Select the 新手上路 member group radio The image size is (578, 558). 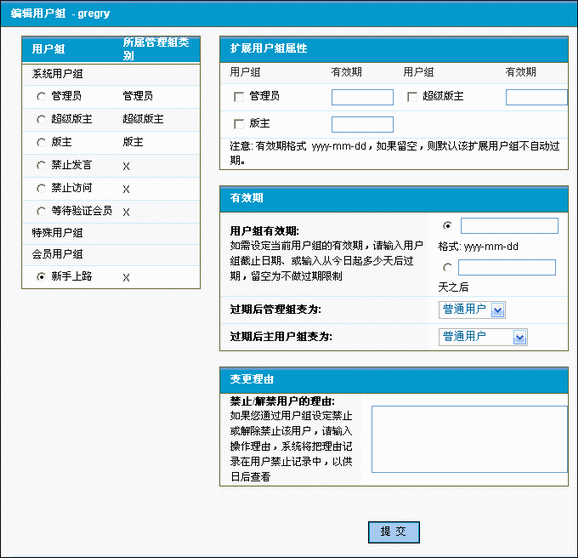(41, 276)
